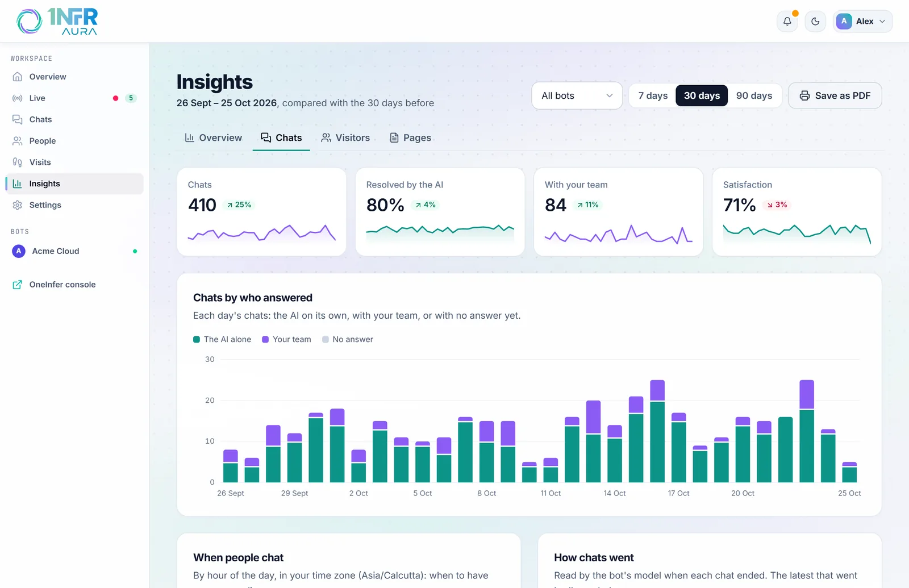
Task: Open Settings in the sidebar
Action: tap(74, 205)
